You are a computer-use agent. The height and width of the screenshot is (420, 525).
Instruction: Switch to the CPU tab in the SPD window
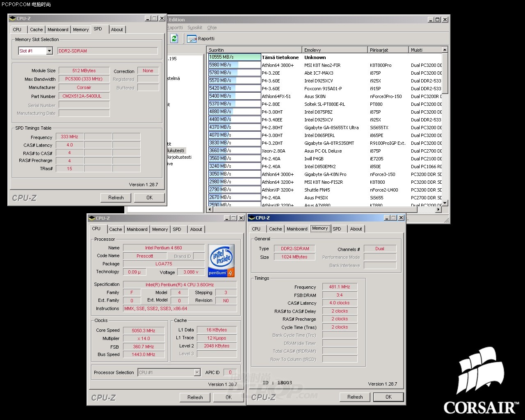(17, 30)
